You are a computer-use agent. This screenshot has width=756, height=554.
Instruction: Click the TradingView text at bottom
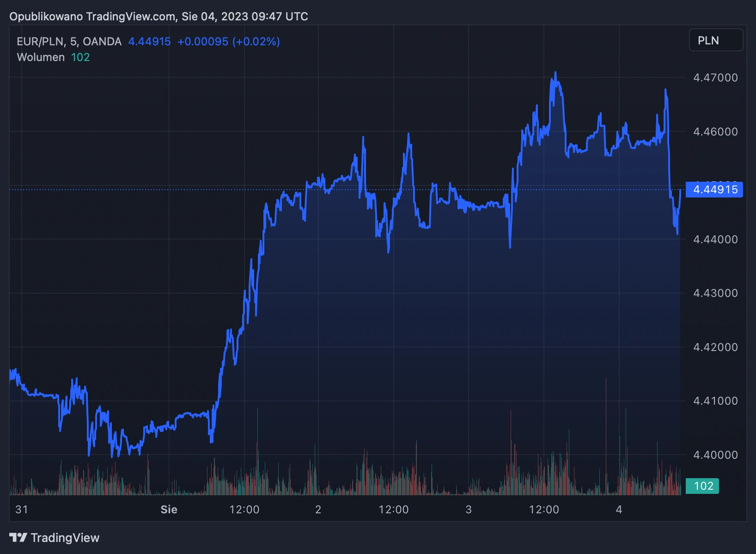[65, 538]
